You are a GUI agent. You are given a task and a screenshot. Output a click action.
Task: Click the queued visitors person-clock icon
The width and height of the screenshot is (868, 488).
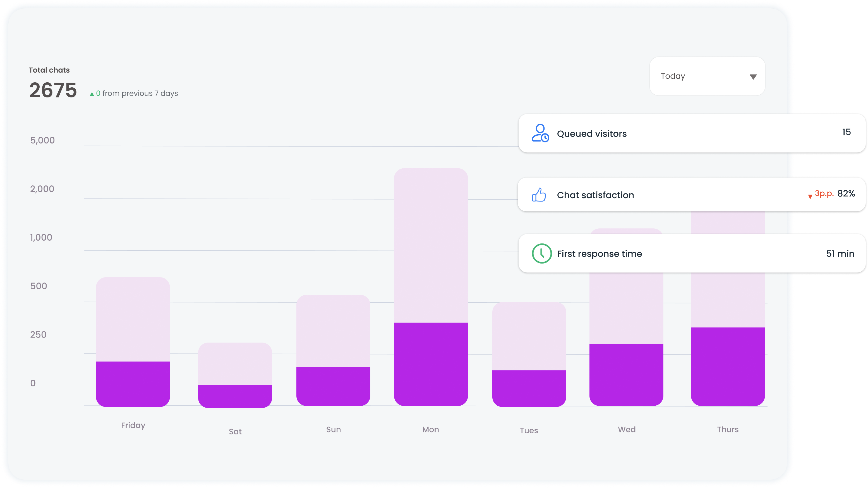click(540, 133)
